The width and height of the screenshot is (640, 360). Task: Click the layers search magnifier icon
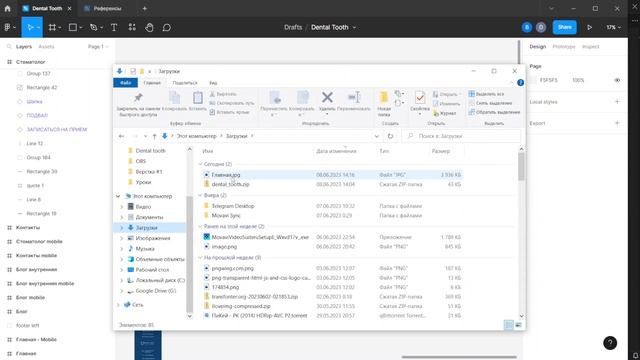[9, 47]
